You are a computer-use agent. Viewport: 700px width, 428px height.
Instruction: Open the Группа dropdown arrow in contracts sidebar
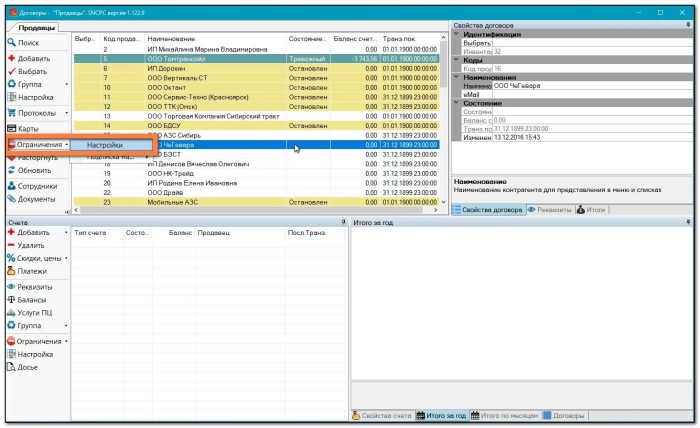click(67, 84)
